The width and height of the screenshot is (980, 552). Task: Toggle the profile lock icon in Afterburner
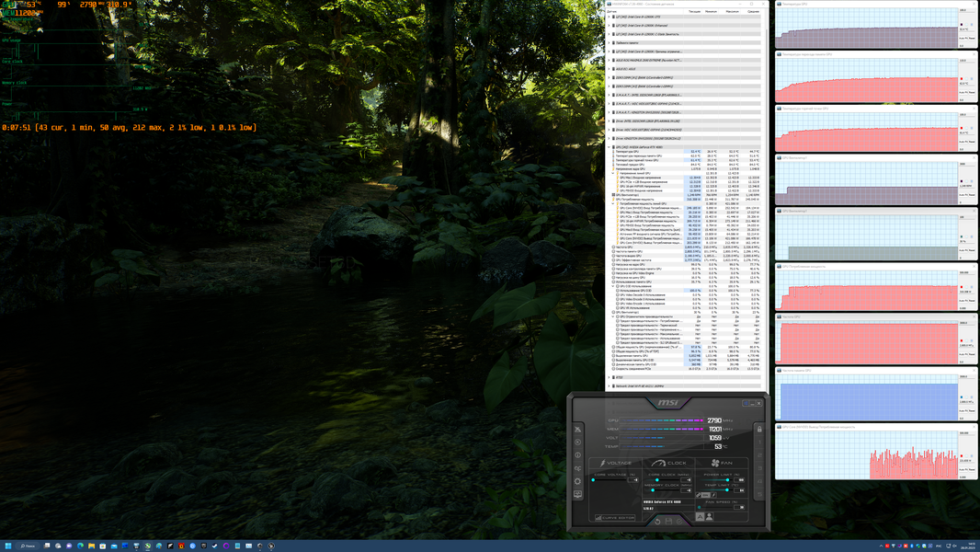click(x=759, y=429)
